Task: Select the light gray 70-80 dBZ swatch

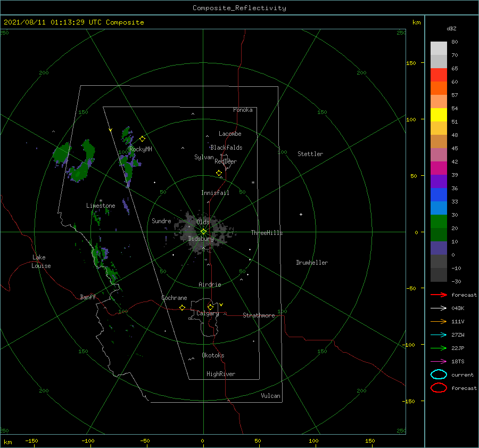Action: point(439,48)
